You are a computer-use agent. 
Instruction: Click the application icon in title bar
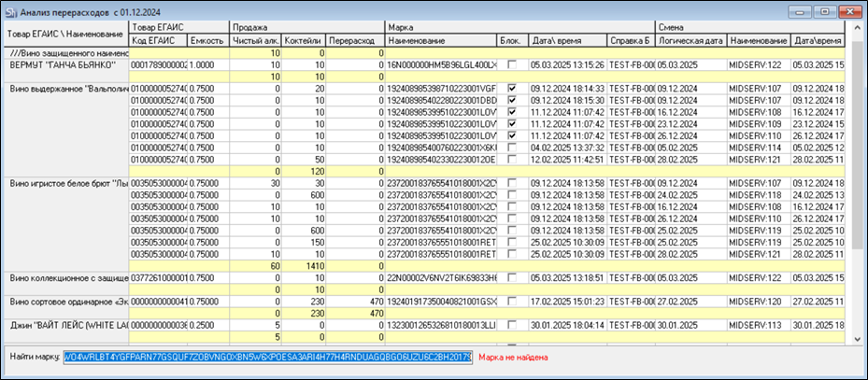pos(9,10)
